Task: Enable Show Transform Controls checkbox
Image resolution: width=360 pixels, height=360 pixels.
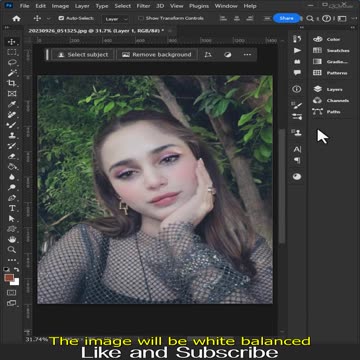Action: [x=141, y=18]
